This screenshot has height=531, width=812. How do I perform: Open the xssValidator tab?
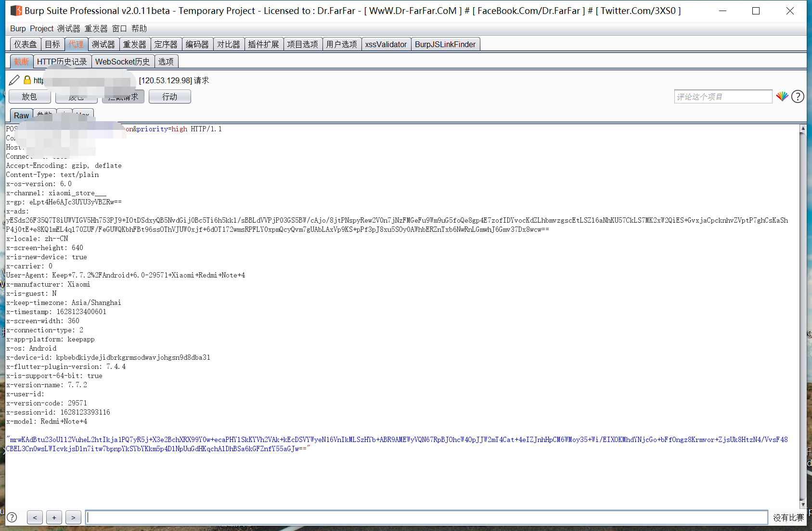(386, 44)
